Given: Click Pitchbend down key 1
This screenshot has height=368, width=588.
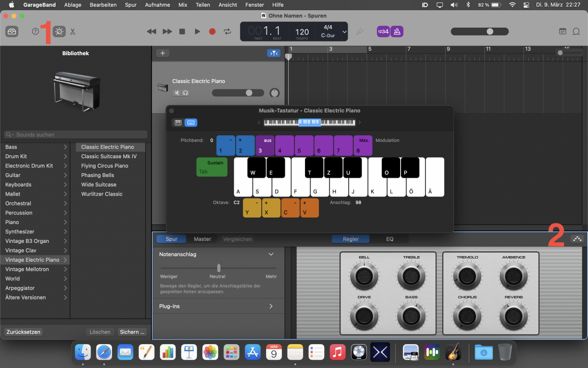Looking at the screenshot, I should point(226,145).
